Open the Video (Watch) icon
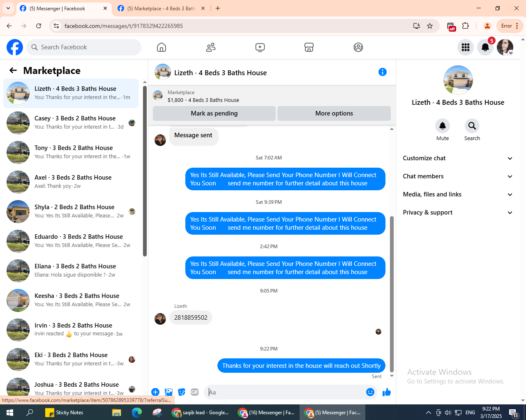The image size is (526, 420). coord(260,47)
